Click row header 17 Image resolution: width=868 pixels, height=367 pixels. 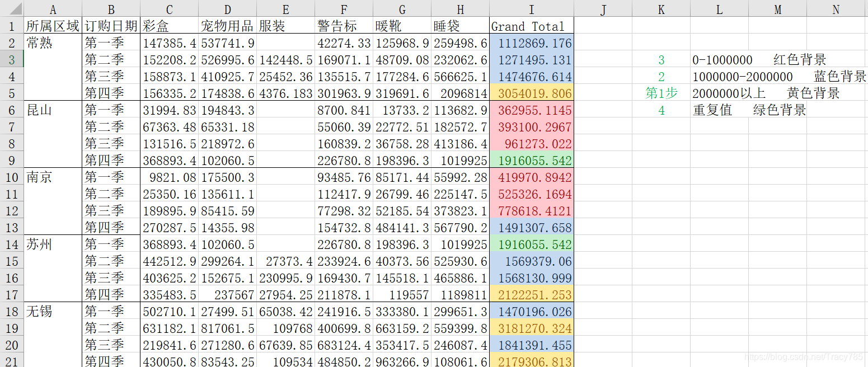tap(12, 295)
